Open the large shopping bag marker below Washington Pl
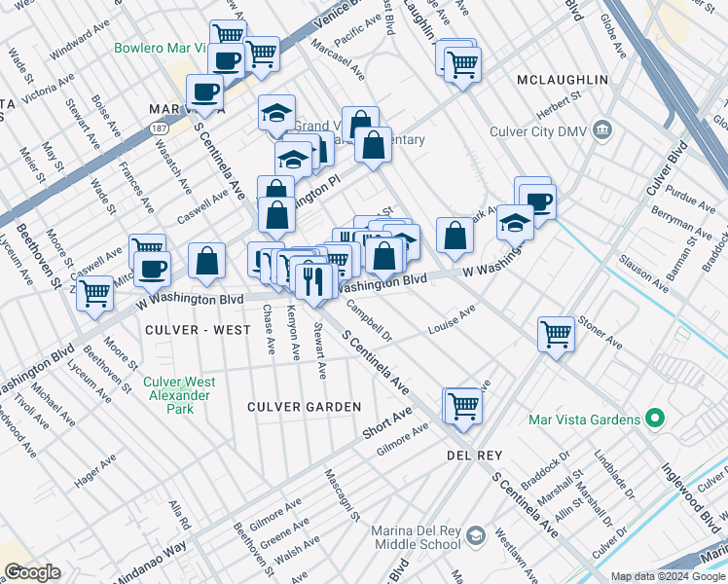 [x=276, y=215]
